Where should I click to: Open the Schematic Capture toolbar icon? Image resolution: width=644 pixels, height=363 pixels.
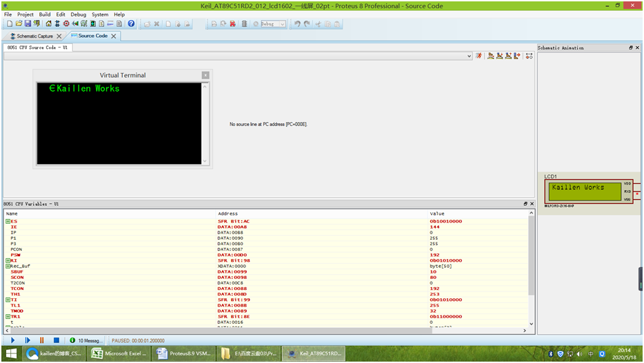pos(57,24)
